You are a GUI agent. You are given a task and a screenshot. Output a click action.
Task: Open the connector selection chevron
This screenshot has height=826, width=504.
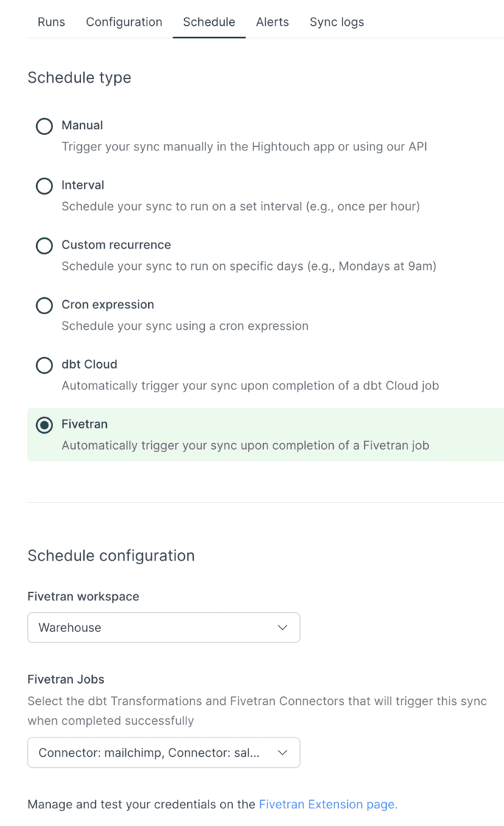(282, 752)
